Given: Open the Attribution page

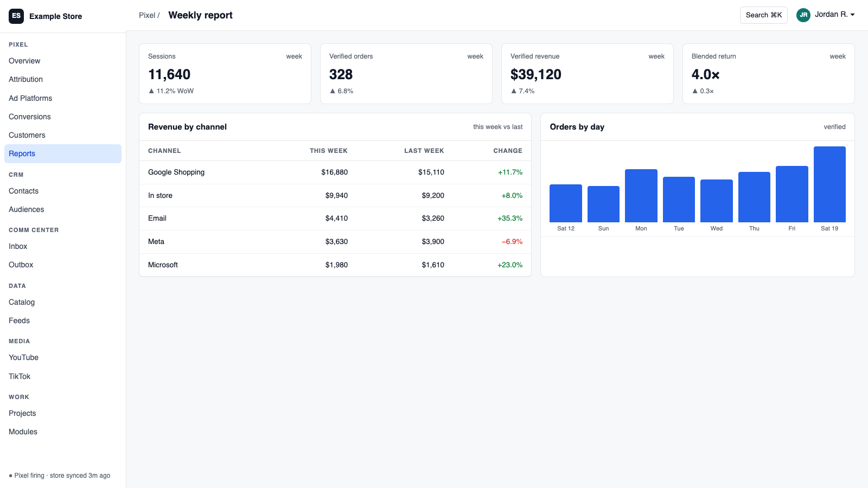Looking at the screenshot, I should (63, 79).
